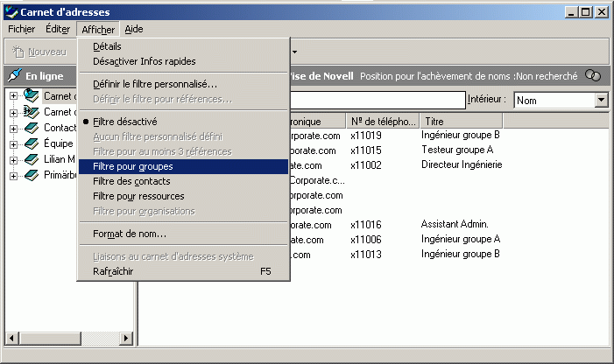This screenshot has height=364, width=614.
Task: Open the toolbar dropdown arrow
Action: tap(294, 52)
